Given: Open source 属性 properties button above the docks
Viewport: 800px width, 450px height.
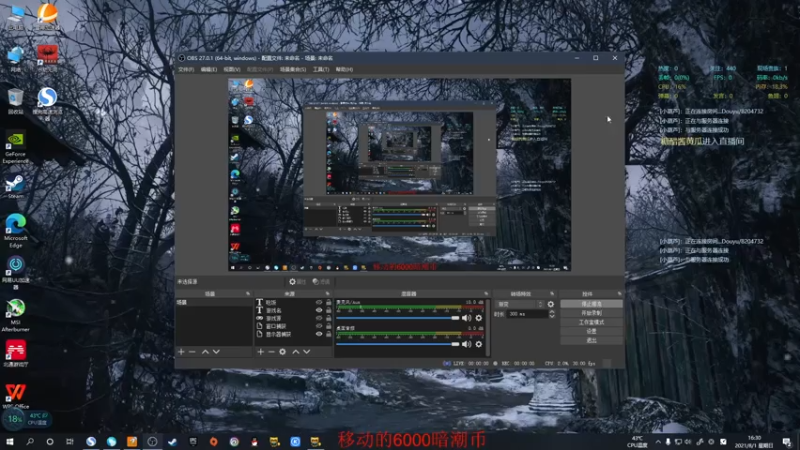Looking at the screenshot, I should pyautogui.click(x=297, y=282).
